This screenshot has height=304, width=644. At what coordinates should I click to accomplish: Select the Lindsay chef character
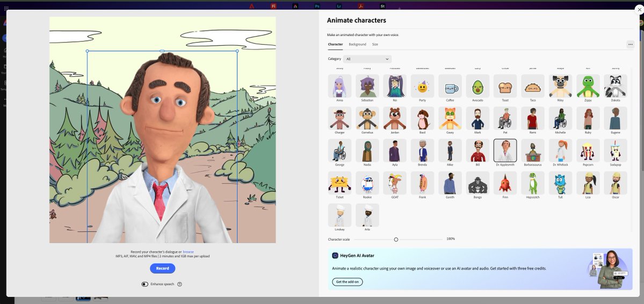(339, 215)
